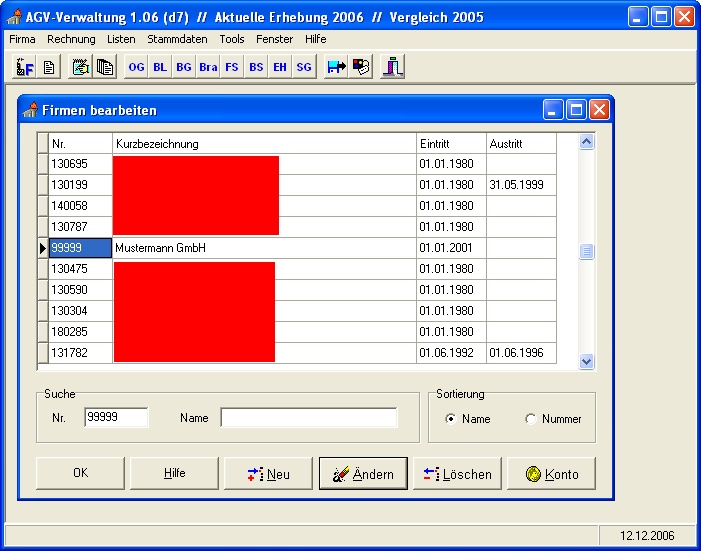Open the Fenster menu

click(274, 39)
